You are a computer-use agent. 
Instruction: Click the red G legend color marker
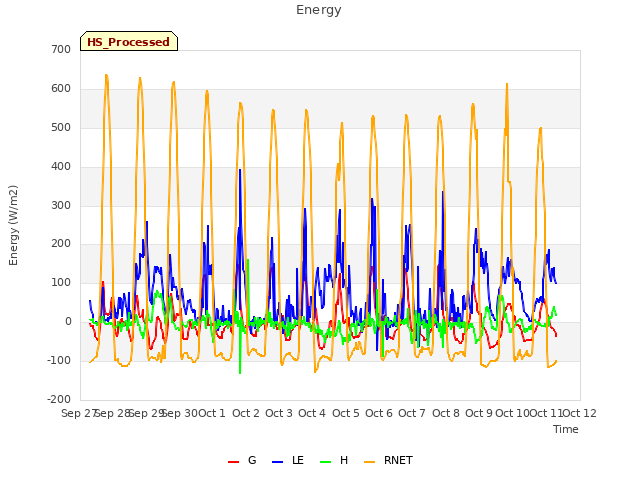pos(233,462)
